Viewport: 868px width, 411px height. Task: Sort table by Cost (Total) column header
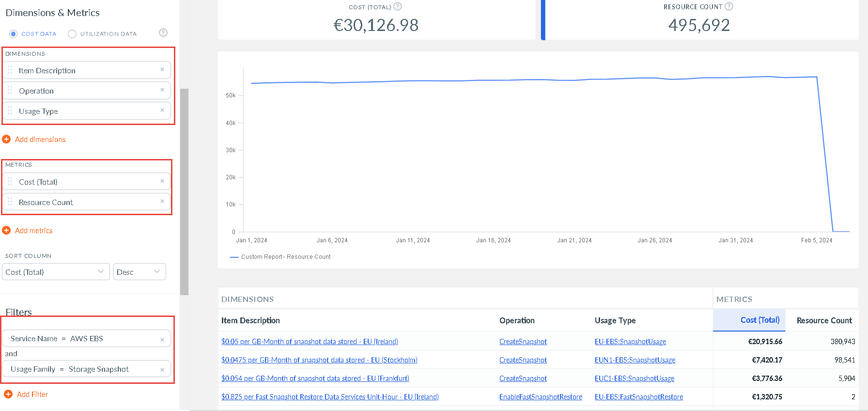click(x=759, y=320)
